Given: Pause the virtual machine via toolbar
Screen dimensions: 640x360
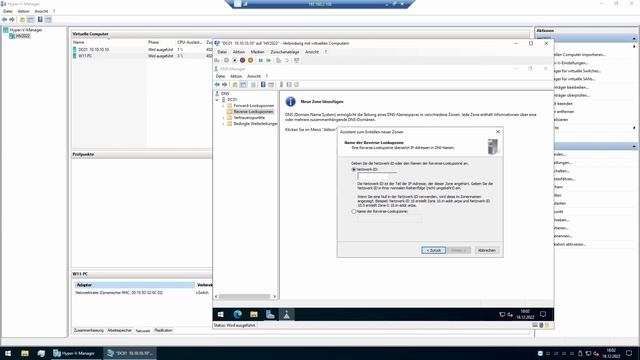Looking at the screenshot, I should click(x=260, y=60).
